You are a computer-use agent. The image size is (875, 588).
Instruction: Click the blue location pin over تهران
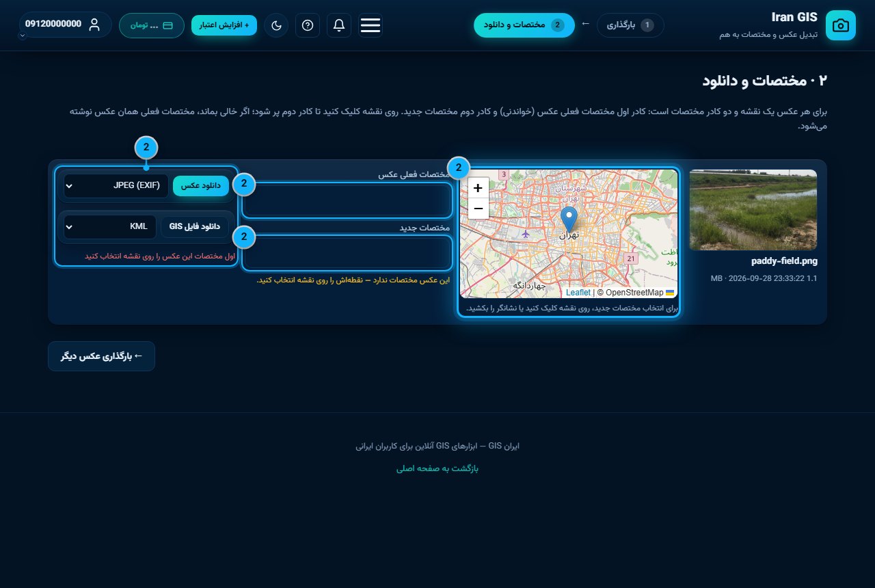pyautogui.click(x=569, y=219)
